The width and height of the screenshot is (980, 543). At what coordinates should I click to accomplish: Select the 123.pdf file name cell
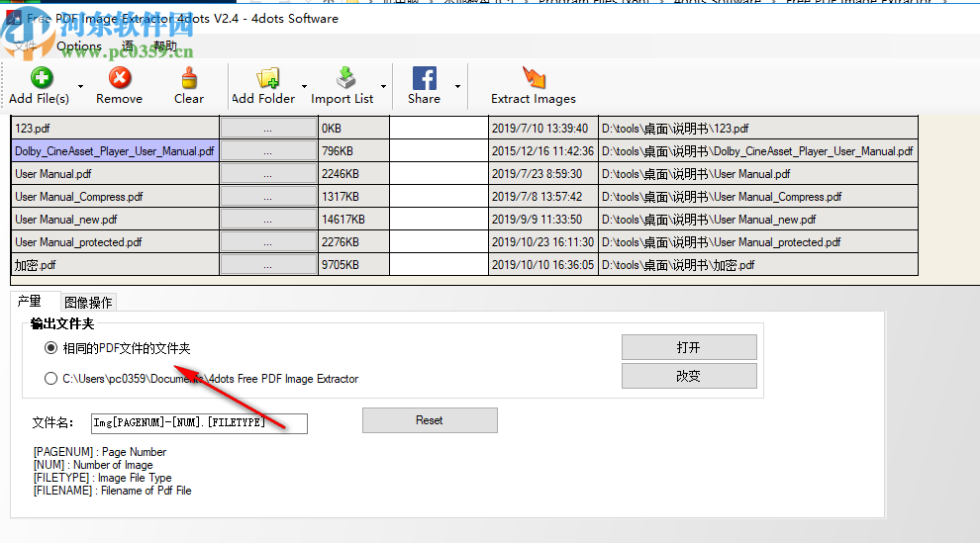(x=116, y=129)
